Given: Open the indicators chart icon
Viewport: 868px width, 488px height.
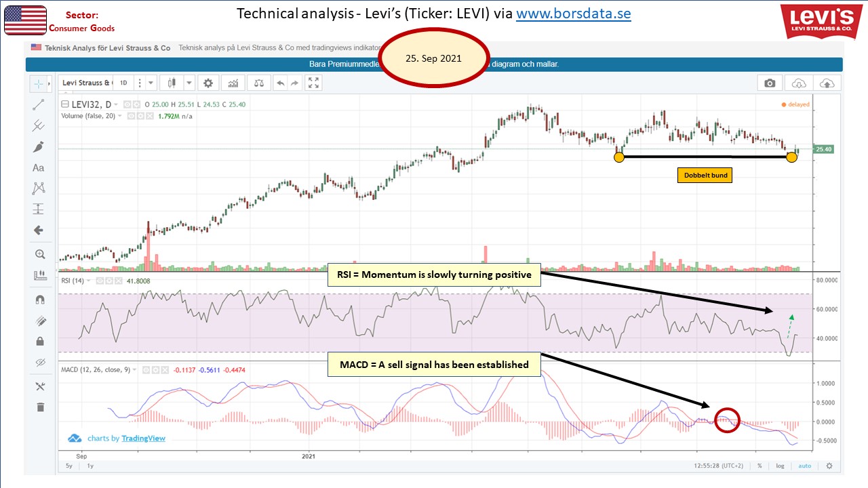Looking at the screenshot, I should (x=233, y=83).
